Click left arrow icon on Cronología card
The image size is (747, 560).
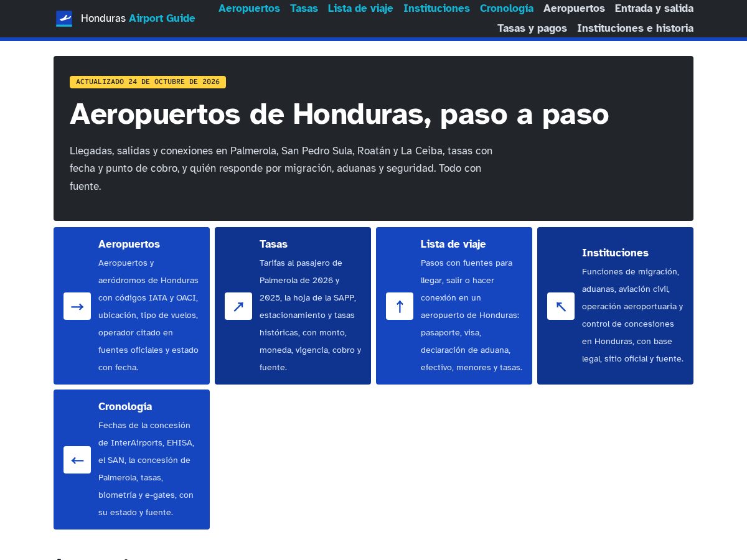[77, 460]
